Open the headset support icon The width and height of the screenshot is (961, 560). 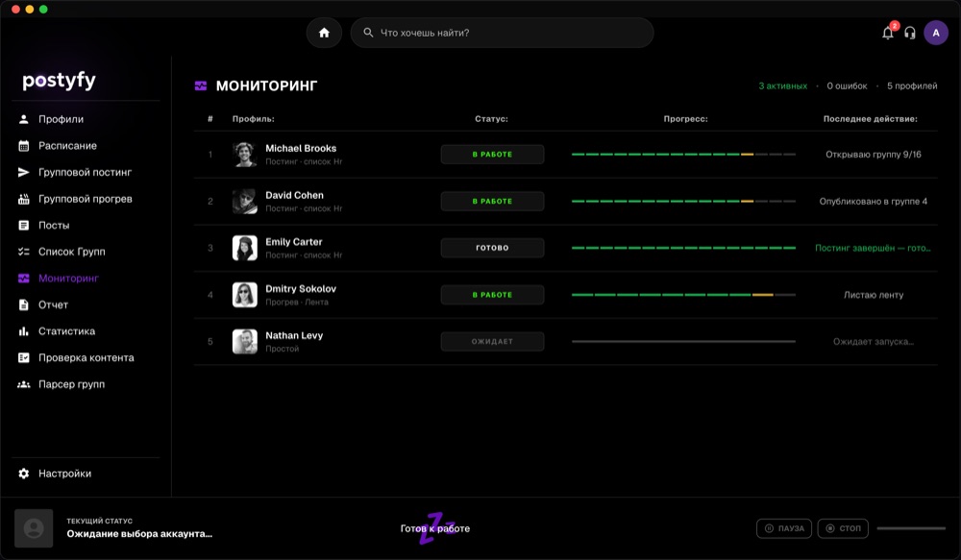coord(910,33)
